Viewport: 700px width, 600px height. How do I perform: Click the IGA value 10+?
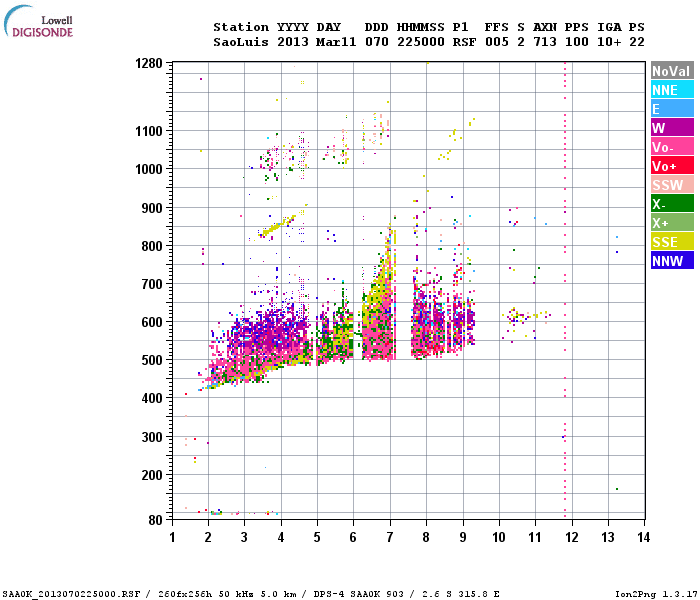(609, 42)
